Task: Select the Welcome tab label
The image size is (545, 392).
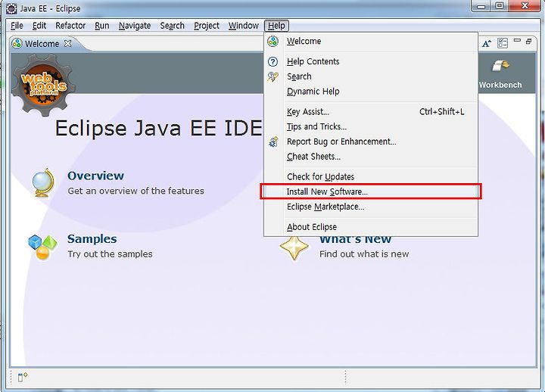Action: tap(42, 44)
